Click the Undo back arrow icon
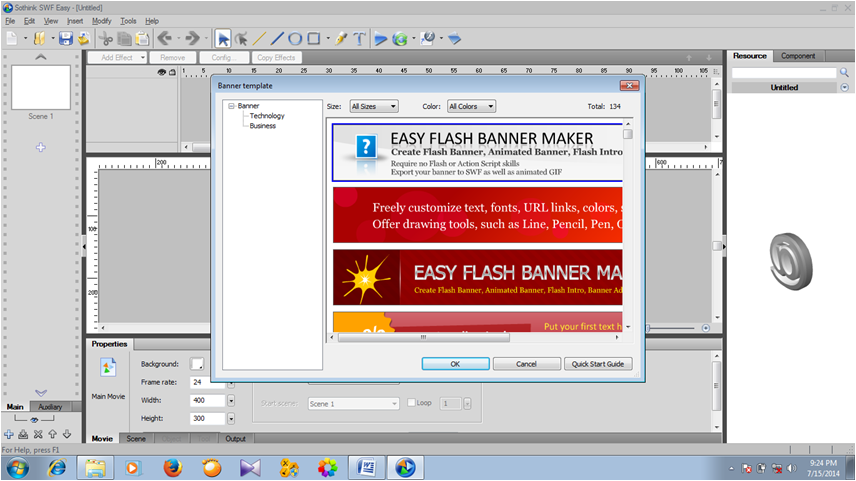The image size is (856, 481). coord(165,39)
